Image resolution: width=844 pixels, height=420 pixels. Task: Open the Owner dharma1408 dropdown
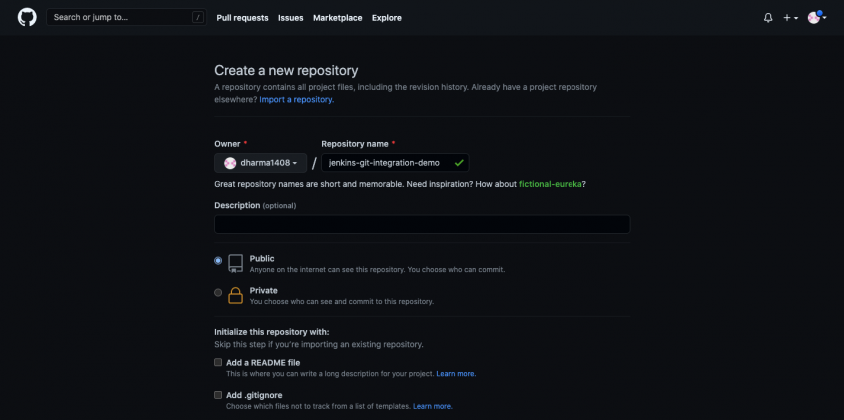261,163
